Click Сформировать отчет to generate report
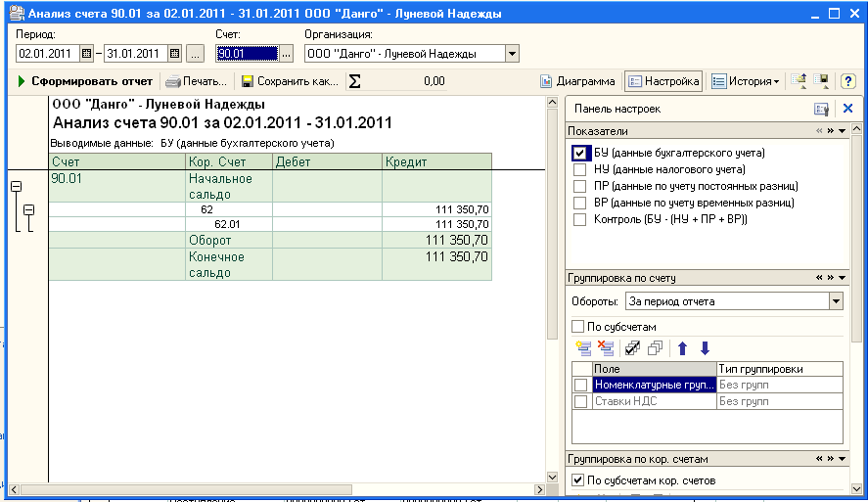 (x=85, y=81)
